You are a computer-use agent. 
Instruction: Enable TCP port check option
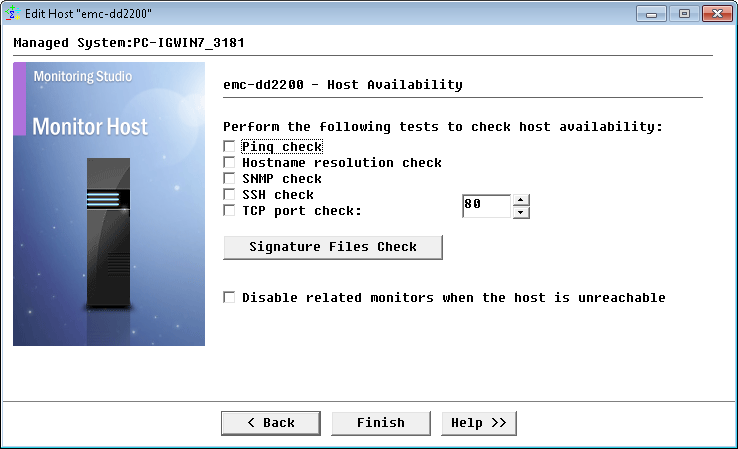click(229, 210)
